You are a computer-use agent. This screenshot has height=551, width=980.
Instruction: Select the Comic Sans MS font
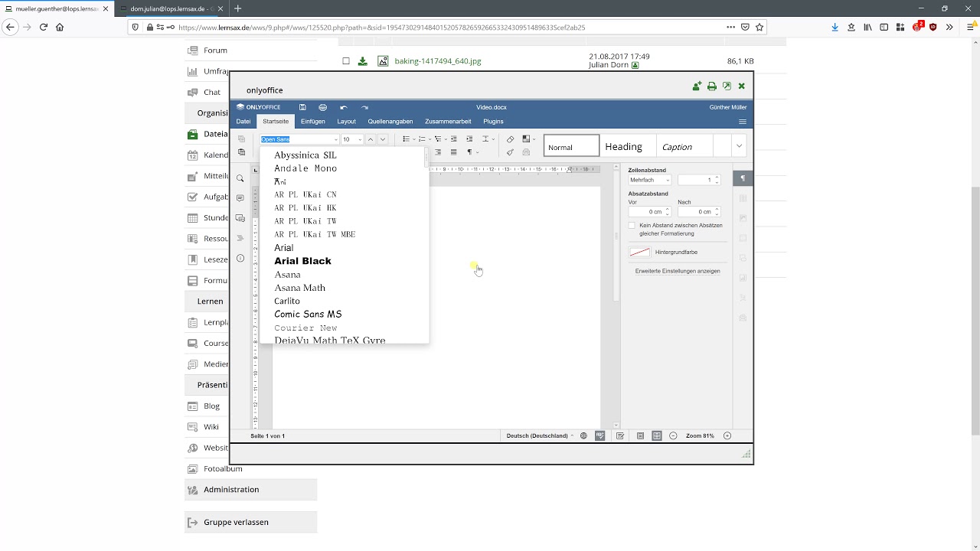(x=308, y=315)
